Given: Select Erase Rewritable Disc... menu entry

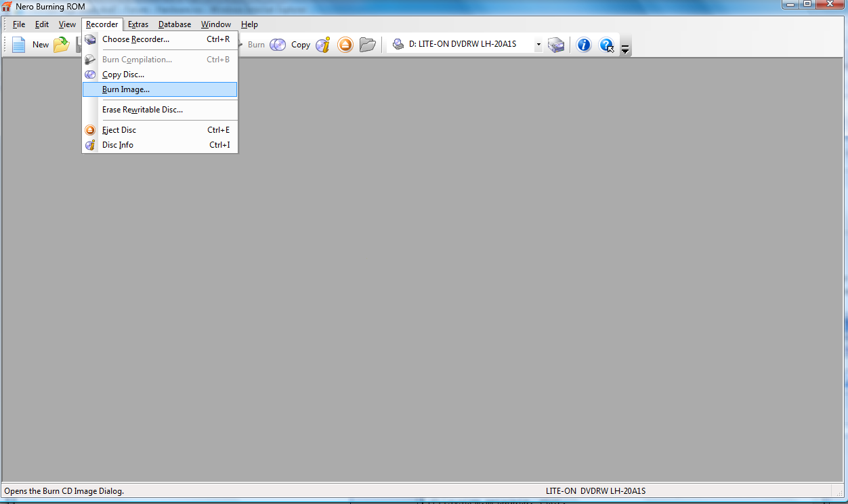Looking at the screenshot, I should 160,110.
